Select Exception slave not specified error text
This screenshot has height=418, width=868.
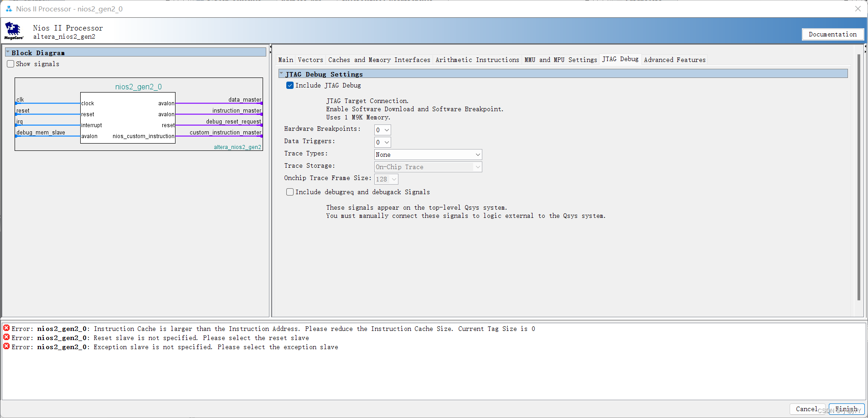point(216,347)
